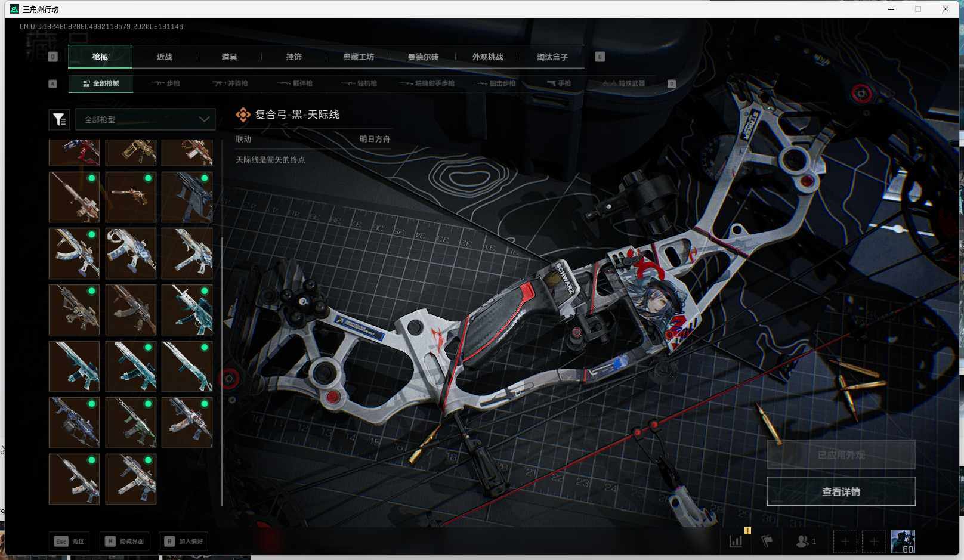964x560 pixels.
Task: Switch to the 挂饰 charms tab
Action: point(293,57)
